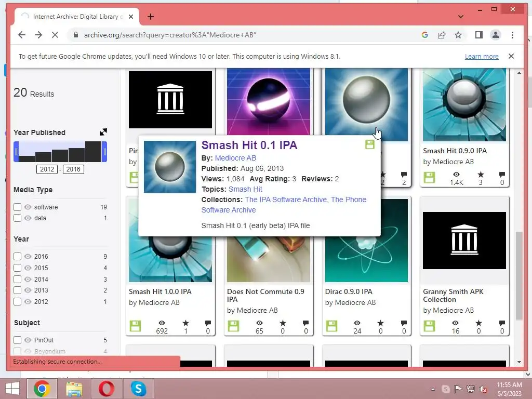The image size is (532, 399).
Task: Toggle eye icon to hide 2016 results
Action: point(28,257)
